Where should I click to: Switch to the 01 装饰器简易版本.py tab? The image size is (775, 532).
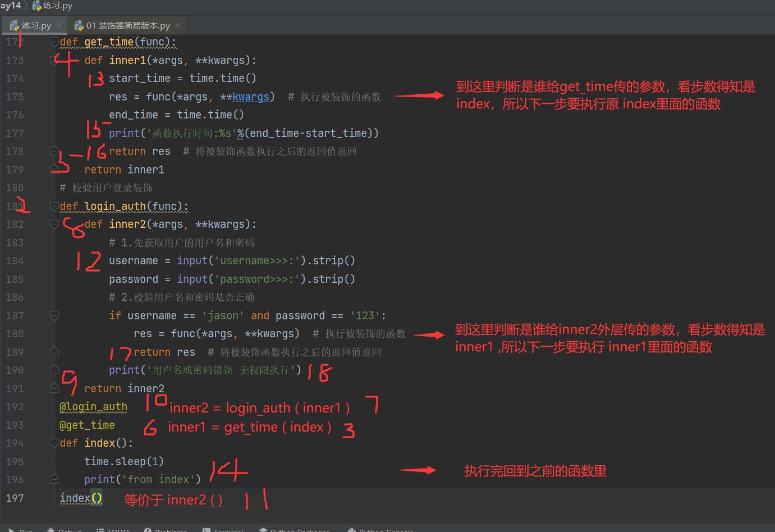[x=128, y=26]
